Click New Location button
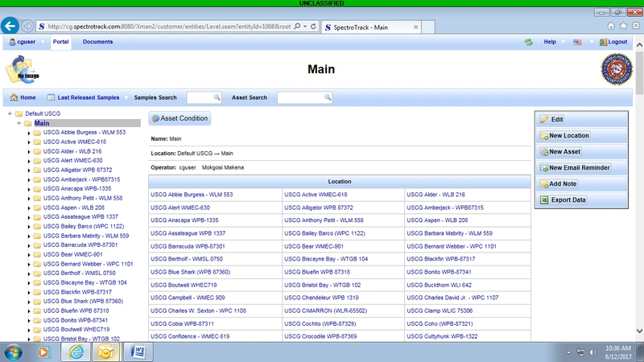 pyautogui.click(x=565, y=135)
